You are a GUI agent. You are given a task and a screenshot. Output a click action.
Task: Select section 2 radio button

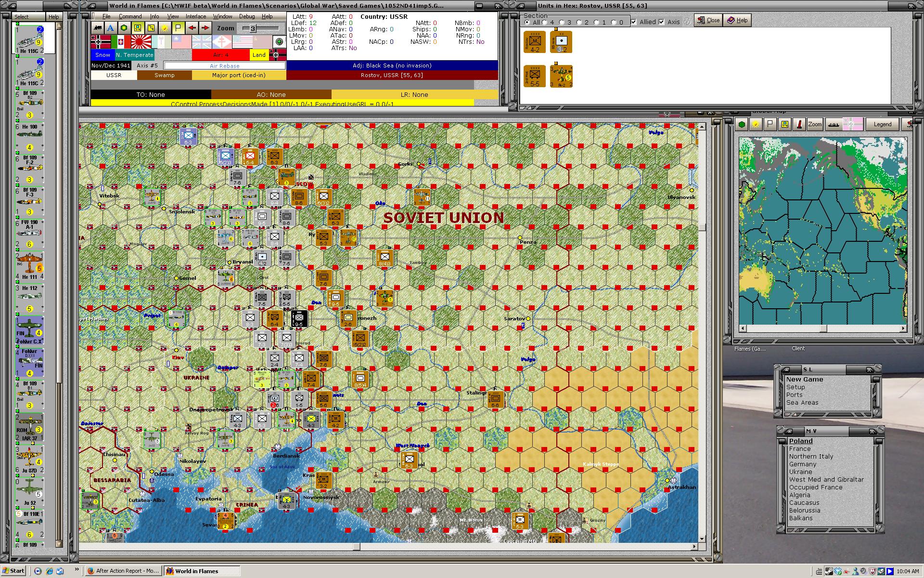[579, 22]
